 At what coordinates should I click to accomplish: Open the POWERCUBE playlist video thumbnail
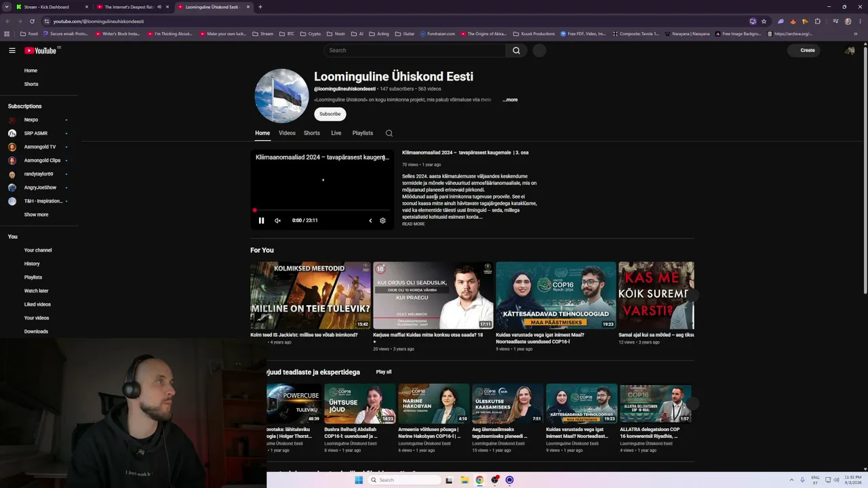pyautogui.click(x=294, y=404)
